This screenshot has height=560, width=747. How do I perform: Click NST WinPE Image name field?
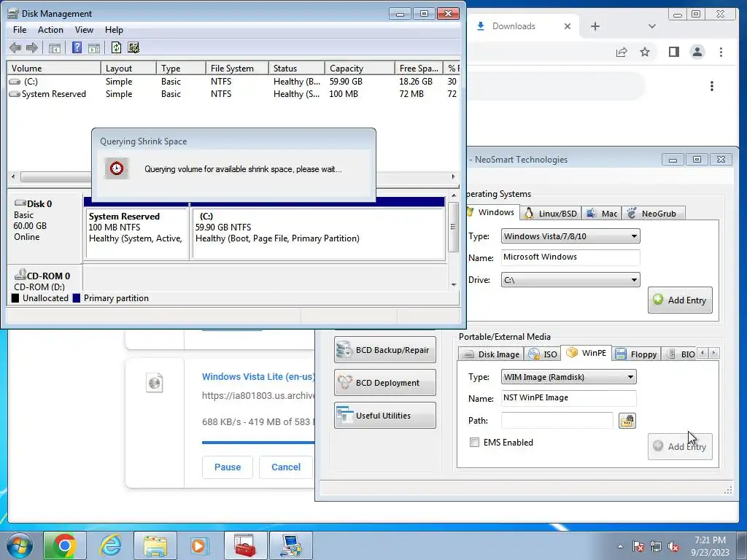568,398
